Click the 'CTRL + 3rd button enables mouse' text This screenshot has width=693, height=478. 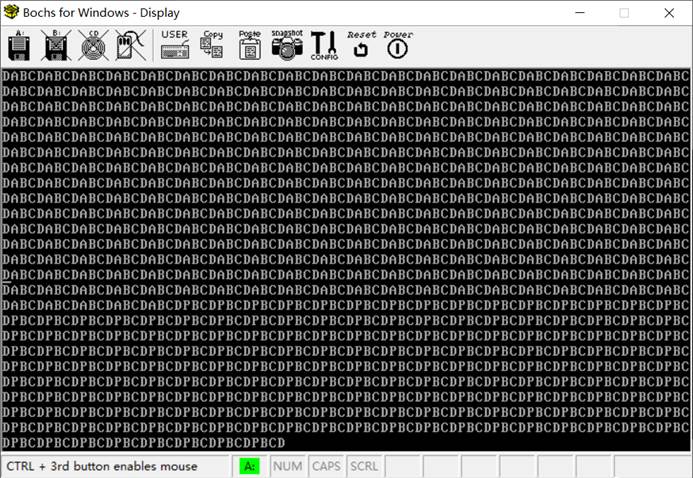pos(102,466)
